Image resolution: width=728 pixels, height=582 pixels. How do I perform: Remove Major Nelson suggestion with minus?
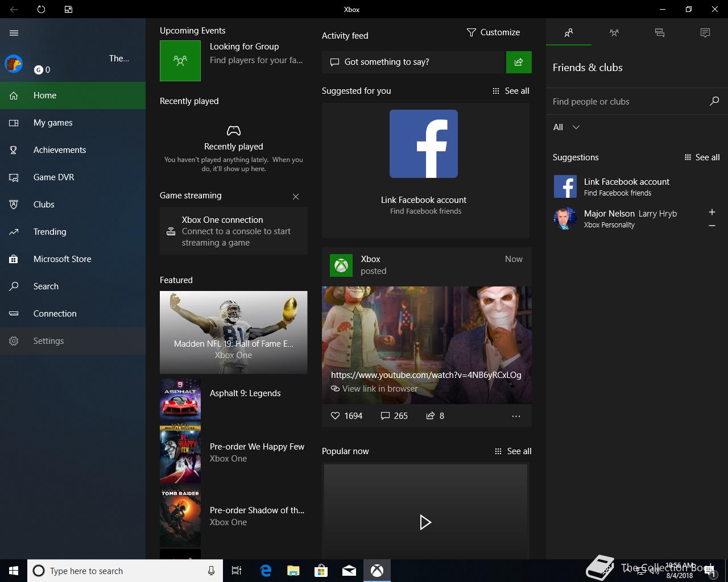pos(712,226)
